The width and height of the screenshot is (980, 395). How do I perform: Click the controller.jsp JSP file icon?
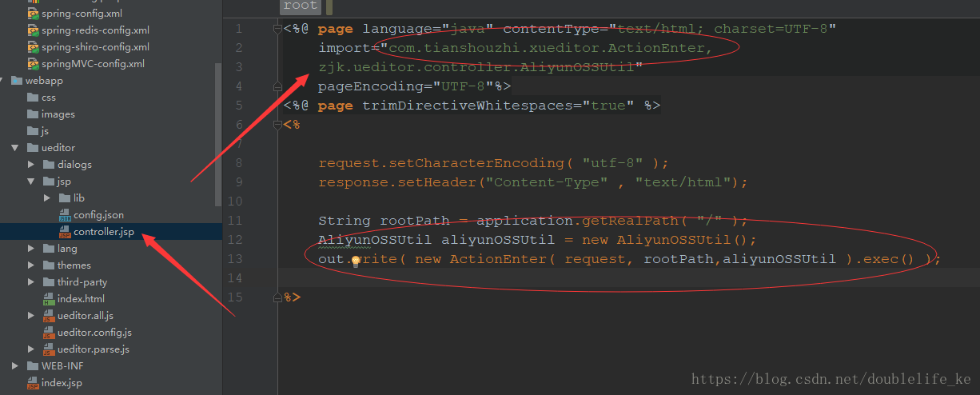65,232
